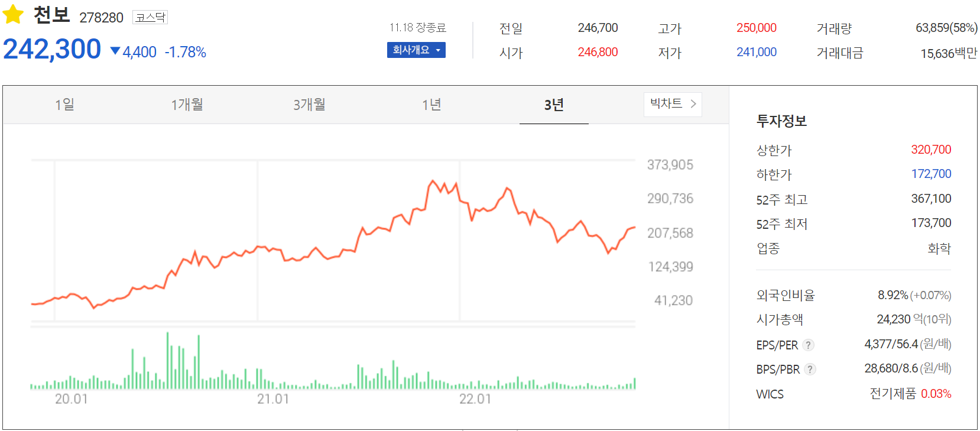Click the stock name 천보
Image resolution: width=980 pixels, height=431 pixels.
point(51,15)
